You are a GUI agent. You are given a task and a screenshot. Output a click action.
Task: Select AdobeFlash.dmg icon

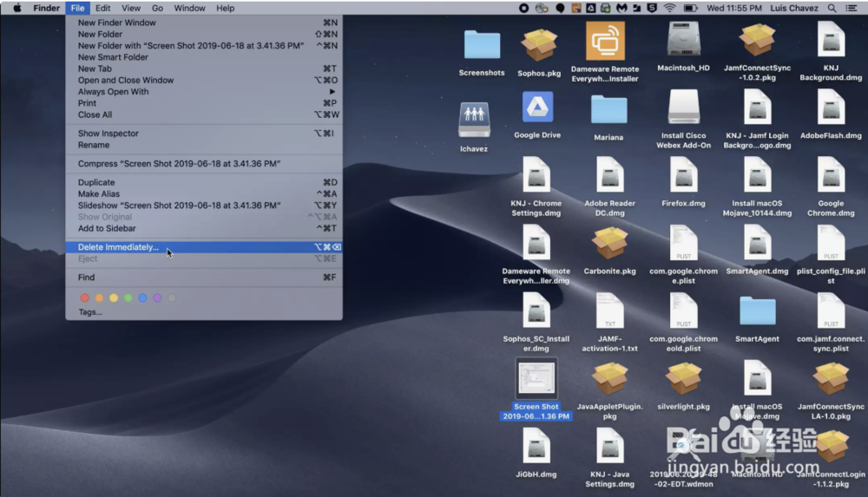(x=831, y=108)
